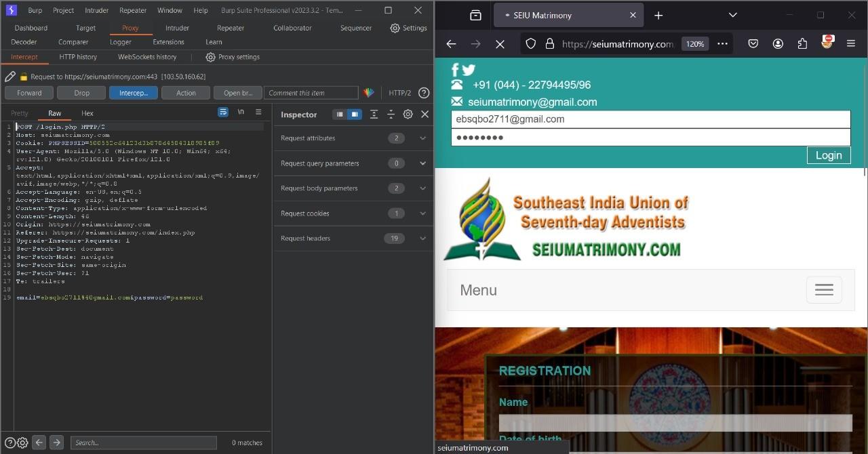Image resolution: width=868 pixels, height=454 pixels.
Task: Switch to the Dashboard tab
Action: point(31,28)
